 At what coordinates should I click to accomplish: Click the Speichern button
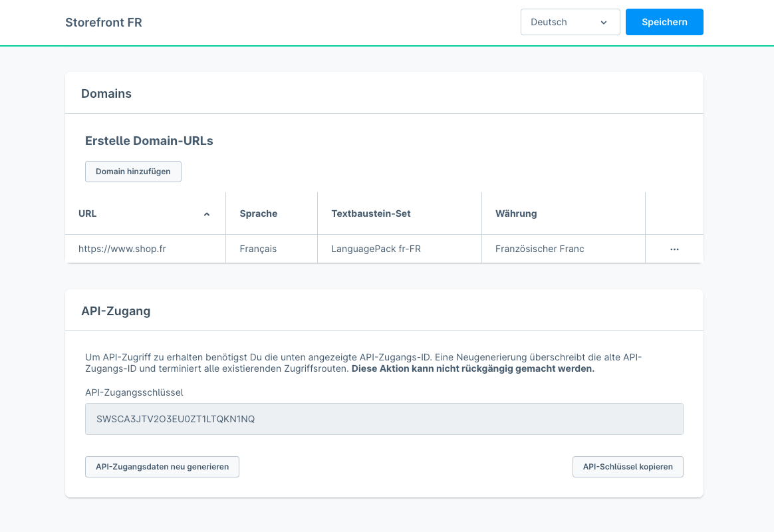[x=664, y=22]
